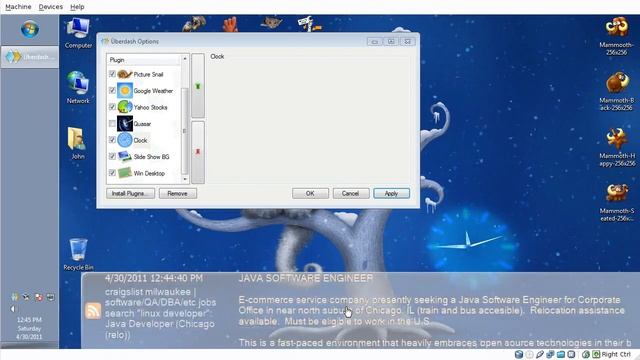Screen dimensions: 640x360
Task: Click the Plugin column header
Action: [x=143, y=60]
